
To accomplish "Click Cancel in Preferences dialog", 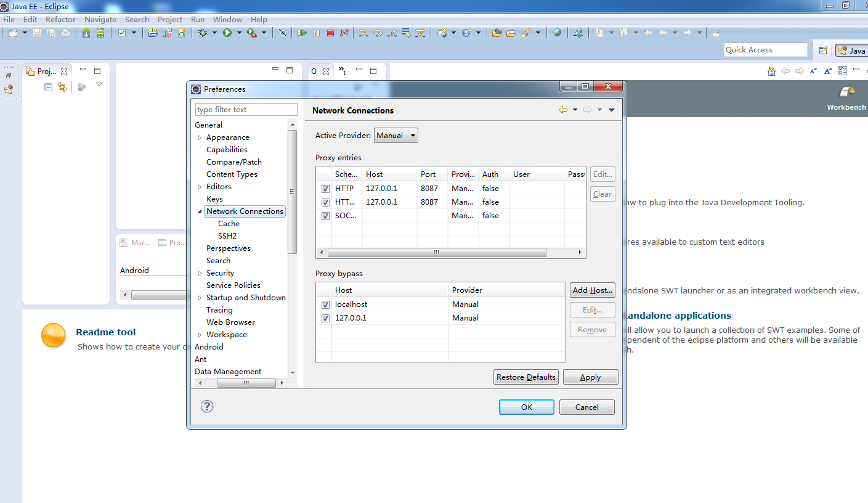I will click(586, 407).
